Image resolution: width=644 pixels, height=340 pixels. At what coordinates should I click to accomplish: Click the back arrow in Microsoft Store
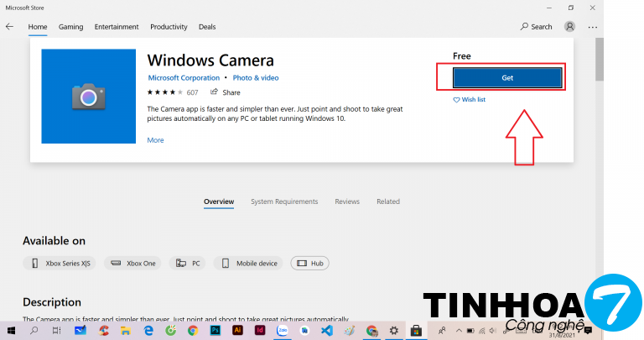[10, 27]
